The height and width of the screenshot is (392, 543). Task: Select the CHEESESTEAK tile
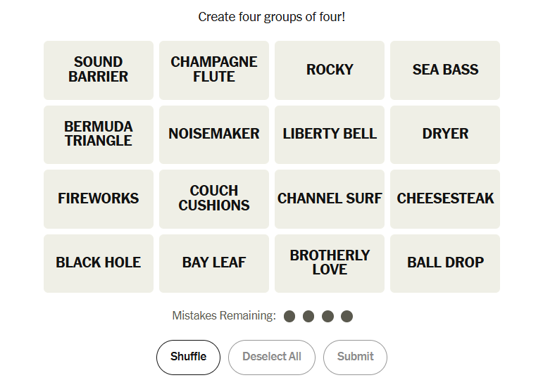click(445, 199)
